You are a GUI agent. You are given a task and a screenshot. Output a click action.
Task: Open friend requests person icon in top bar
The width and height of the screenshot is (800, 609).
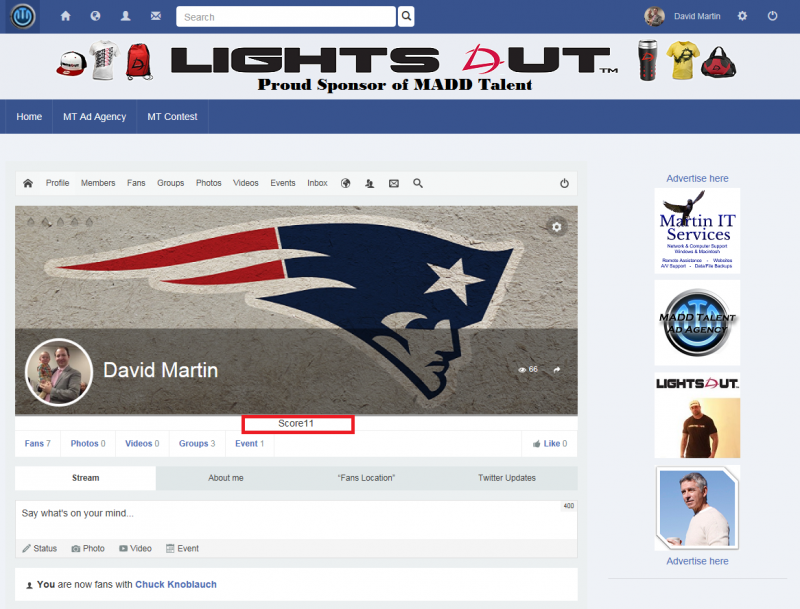pyautogui.click(x=126, y=16)
